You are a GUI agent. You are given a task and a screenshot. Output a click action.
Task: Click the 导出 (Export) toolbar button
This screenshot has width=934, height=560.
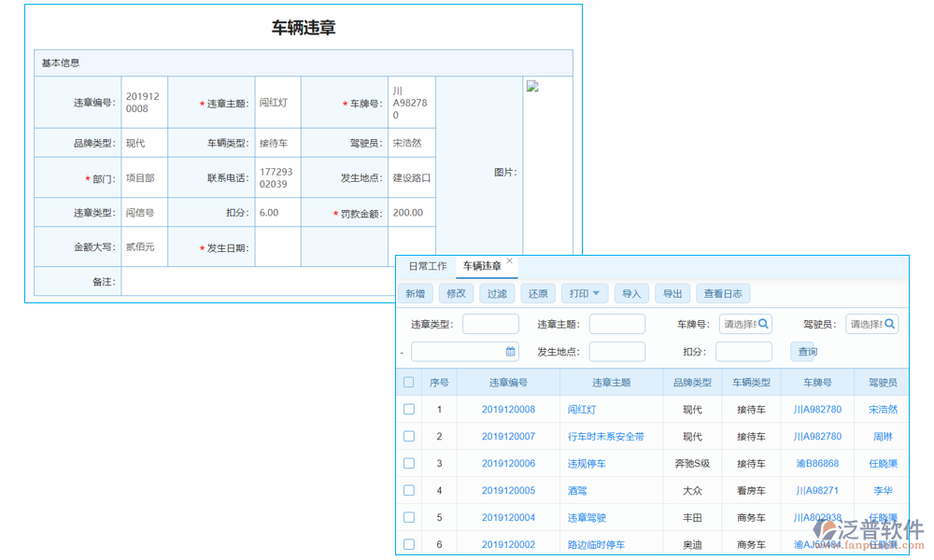pyautogui.click(x=672, y=292)
